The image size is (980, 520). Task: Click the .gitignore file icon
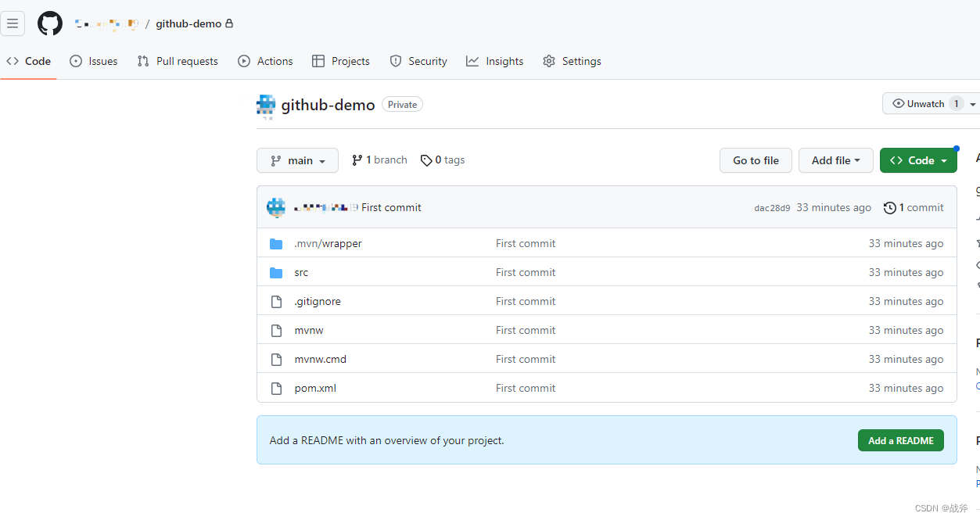pyautogui.click(x=276, y=302)
